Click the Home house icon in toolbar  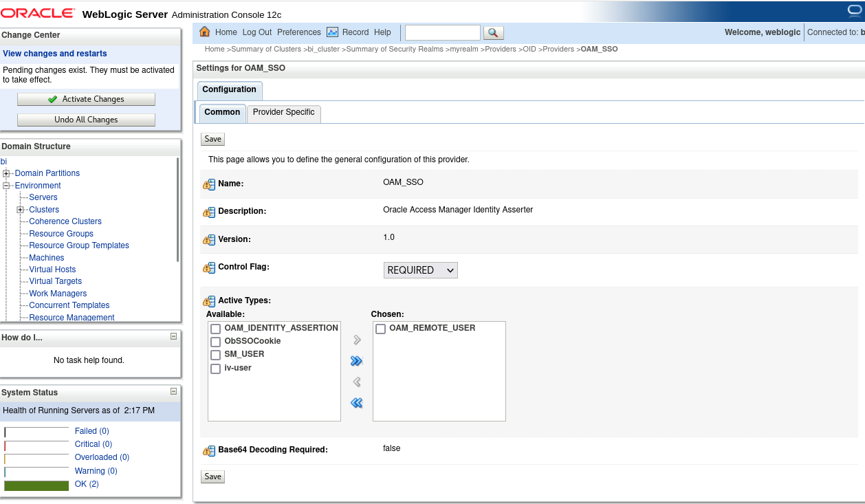point(204,32)
